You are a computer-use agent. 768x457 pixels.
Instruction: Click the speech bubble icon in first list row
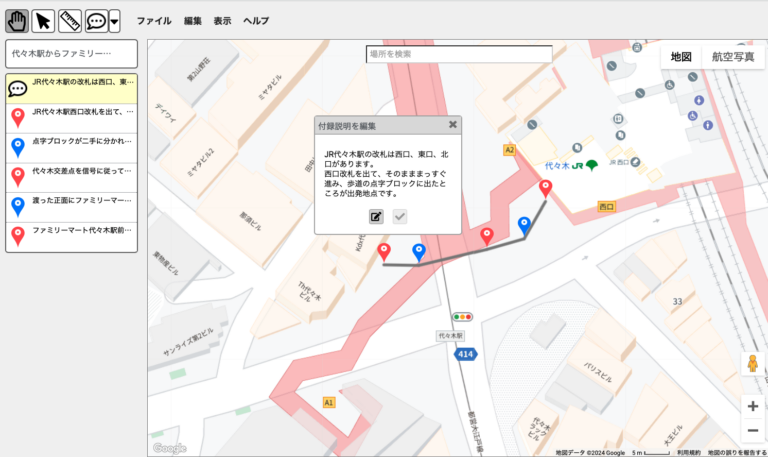pos(18,89)
